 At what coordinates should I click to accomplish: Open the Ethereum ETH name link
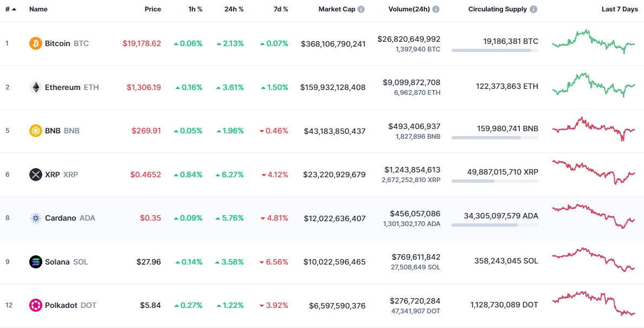click(x=72, y=87)
